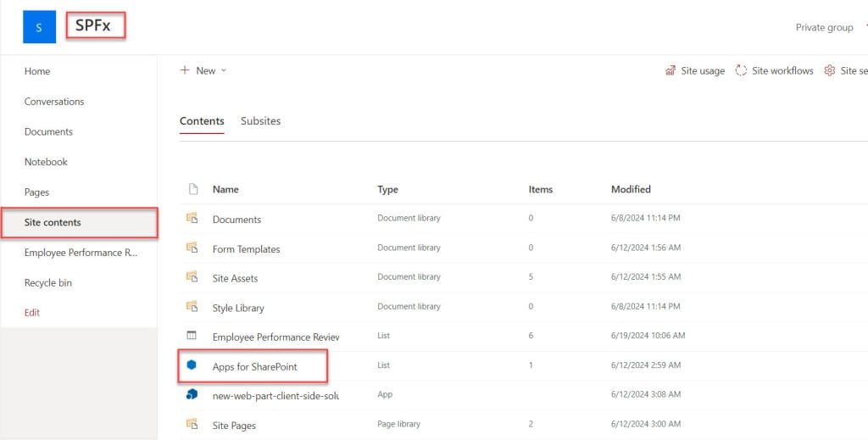The height and width of the screenshot is (440, 868).
Task: Click the App type cell
Action: (x=386, y=394)
